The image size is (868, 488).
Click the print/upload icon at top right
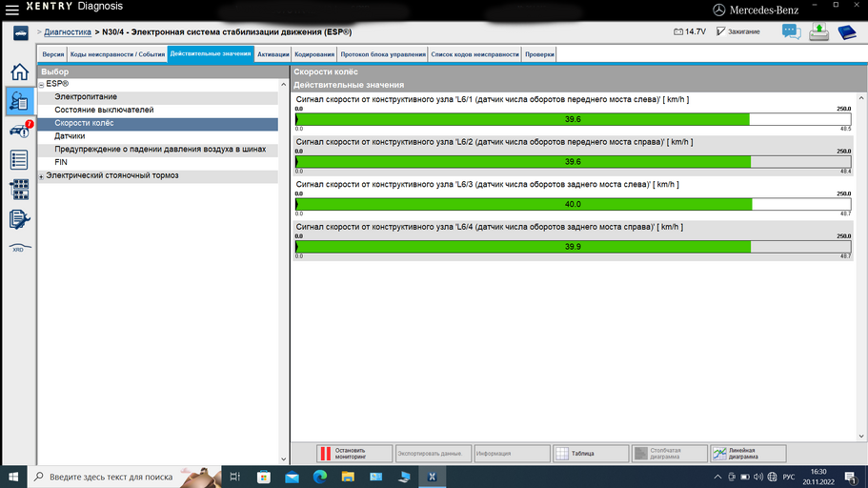click(x=818, y=32)
